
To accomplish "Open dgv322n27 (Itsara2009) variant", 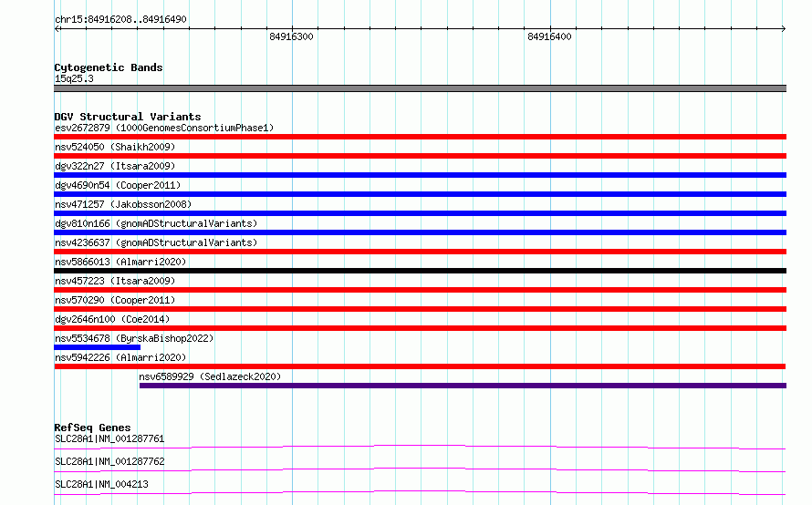I will click(x=115, y=166).
